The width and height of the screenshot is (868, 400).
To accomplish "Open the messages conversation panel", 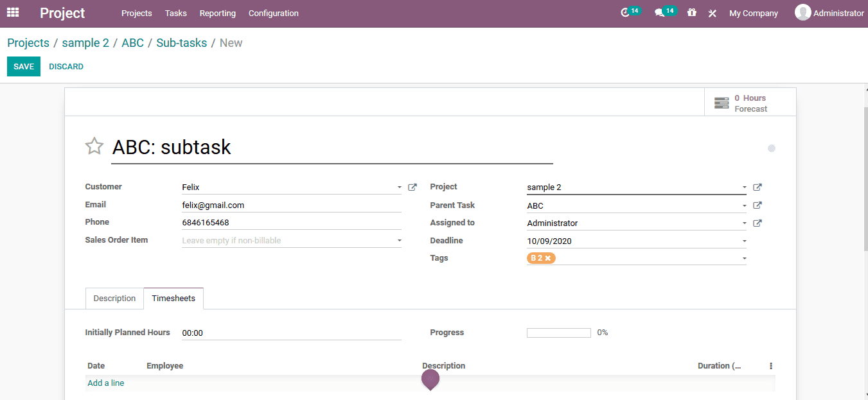I will tap(660, 12).
